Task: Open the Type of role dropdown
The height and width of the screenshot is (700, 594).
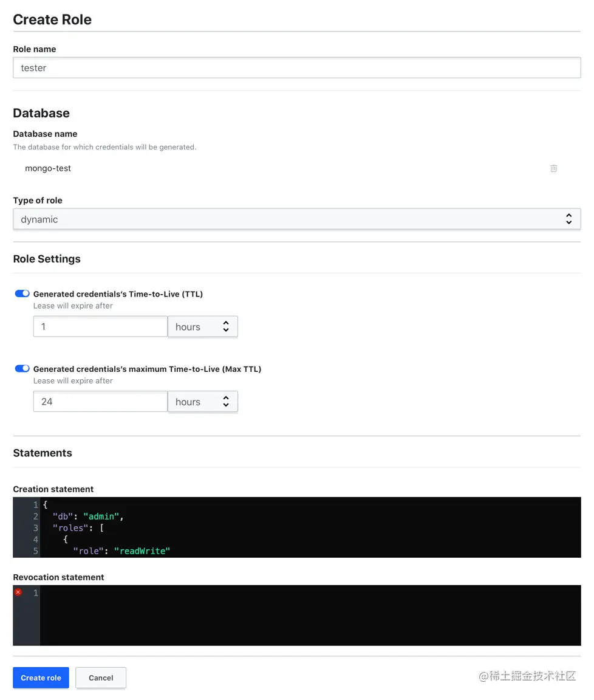Action: pos(296,219)
